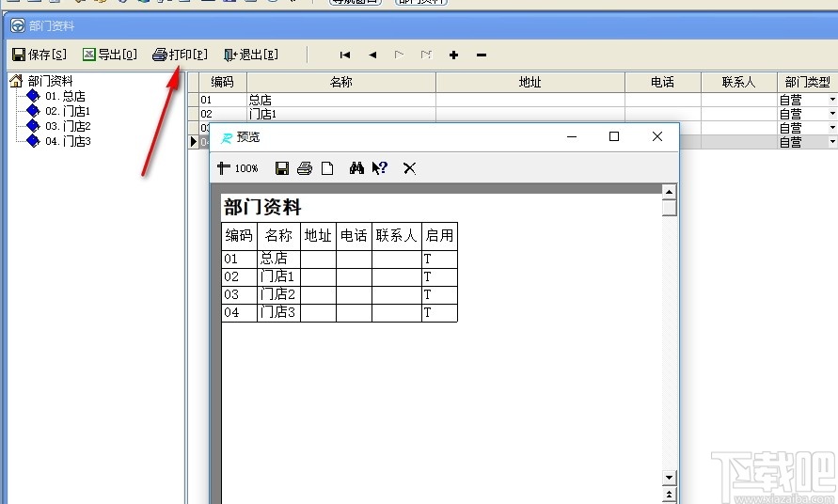This screenshot has width=838, height=504.
Task: Click the 名称 column header in grid
Action: pos(341,83)
